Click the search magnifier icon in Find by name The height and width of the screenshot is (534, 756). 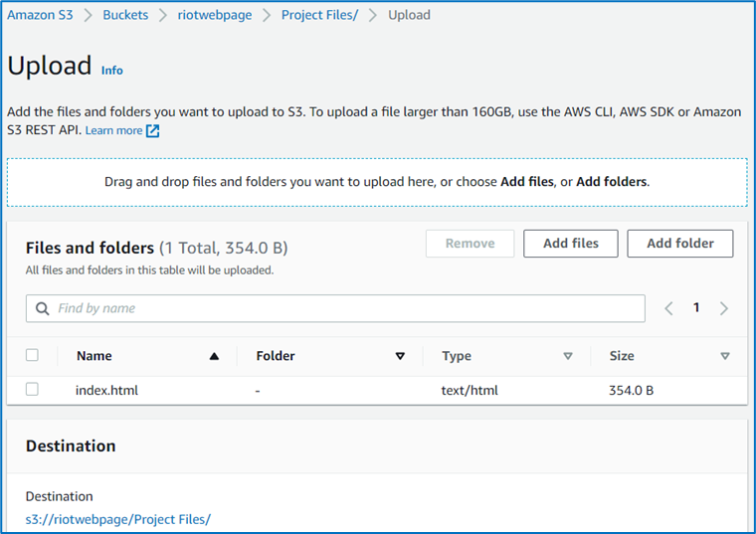pos(43,308)
